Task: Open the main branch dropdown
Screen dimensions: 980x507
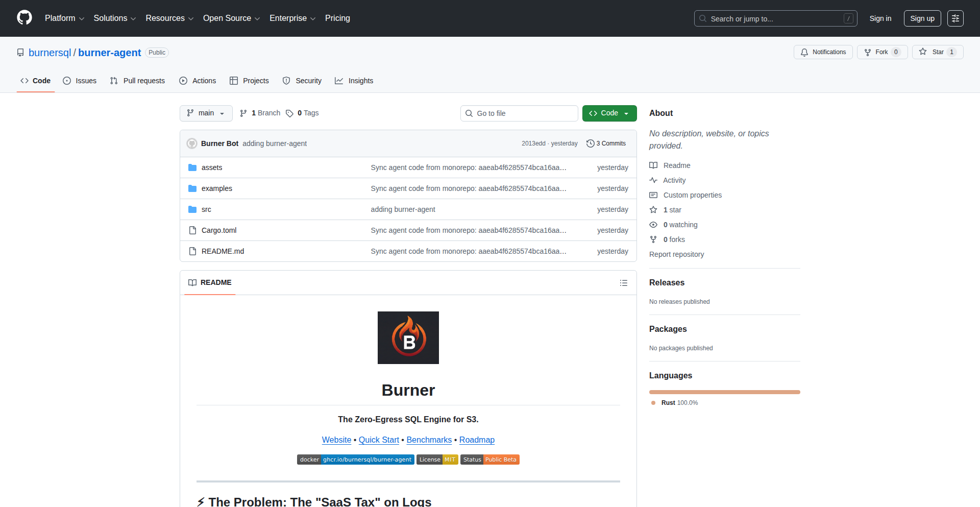Action: [206, 113]
